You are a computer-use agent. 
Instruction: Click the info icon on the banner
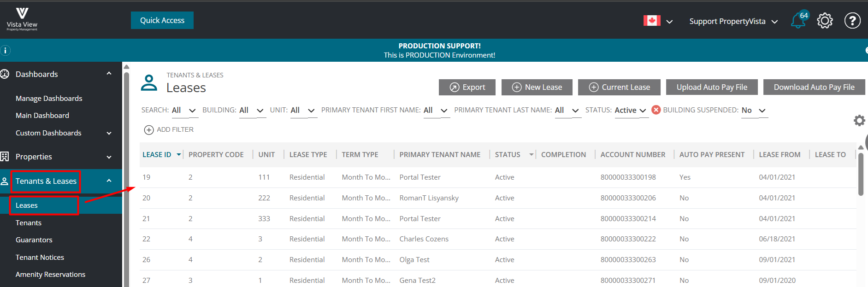click(x=5, y=51)
